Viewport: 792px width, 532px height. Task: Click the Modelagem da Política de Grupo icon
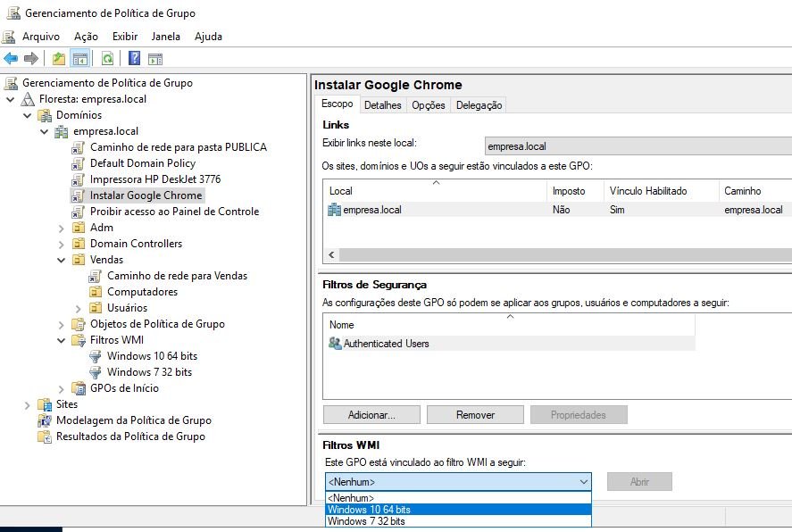click(45, 420)
